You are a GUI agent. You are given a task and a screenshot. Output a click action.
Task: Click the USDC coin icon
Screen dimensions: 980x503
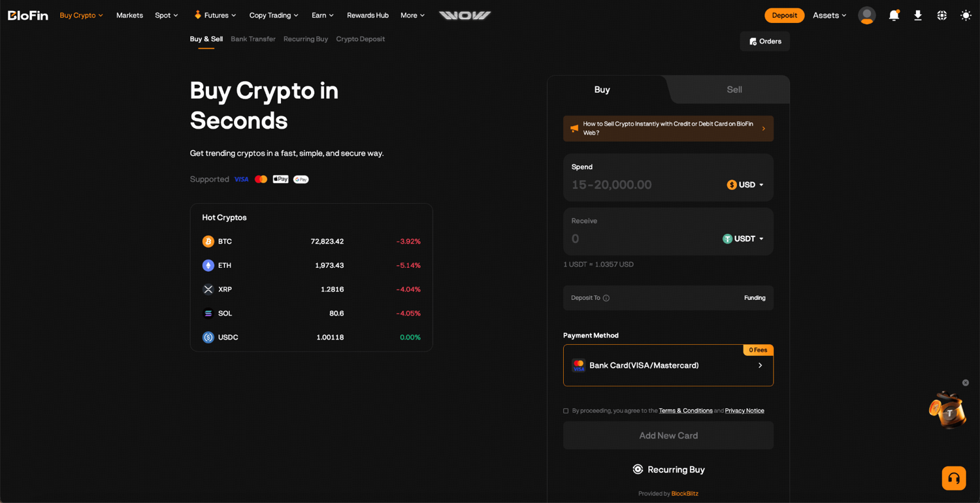click(208, 337)
